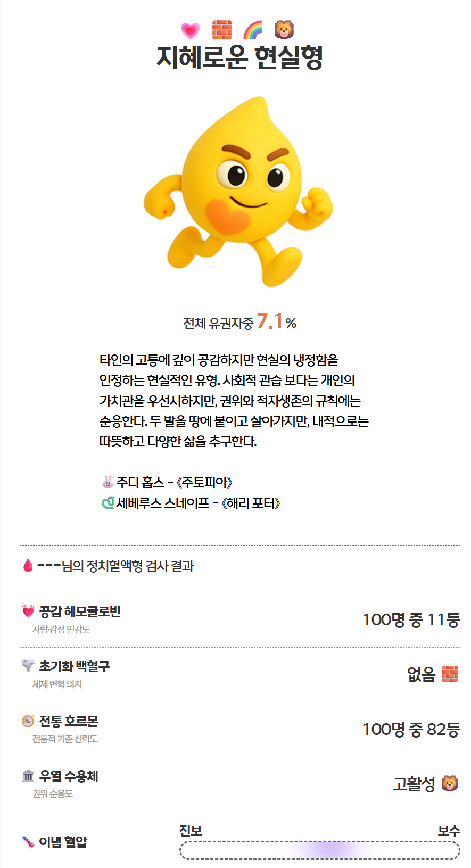Click the yellow drop character image
The image size is (471, 868).
238,192
